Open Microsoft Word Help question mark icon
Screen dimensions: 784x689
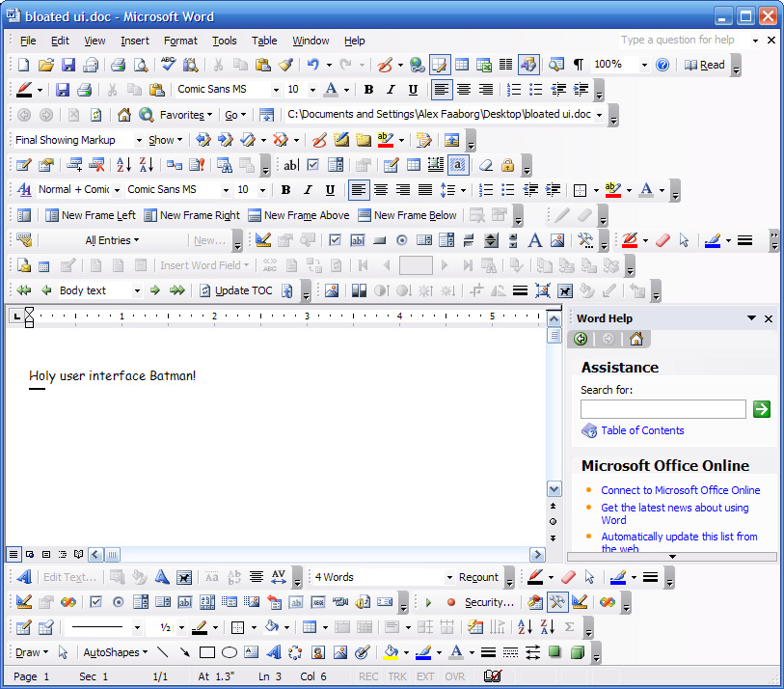click(x=662, y=65)
